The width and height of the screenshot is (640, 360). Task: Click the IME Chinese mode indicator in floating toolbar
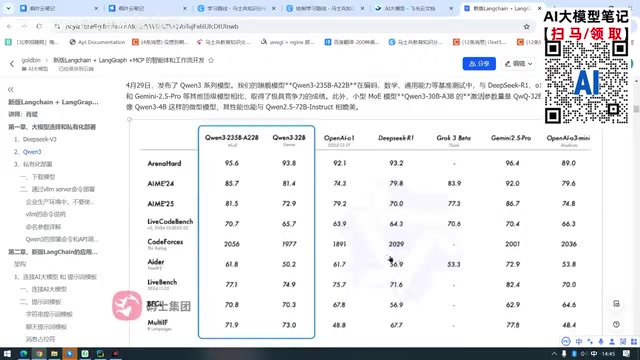[x=579, y=342]
